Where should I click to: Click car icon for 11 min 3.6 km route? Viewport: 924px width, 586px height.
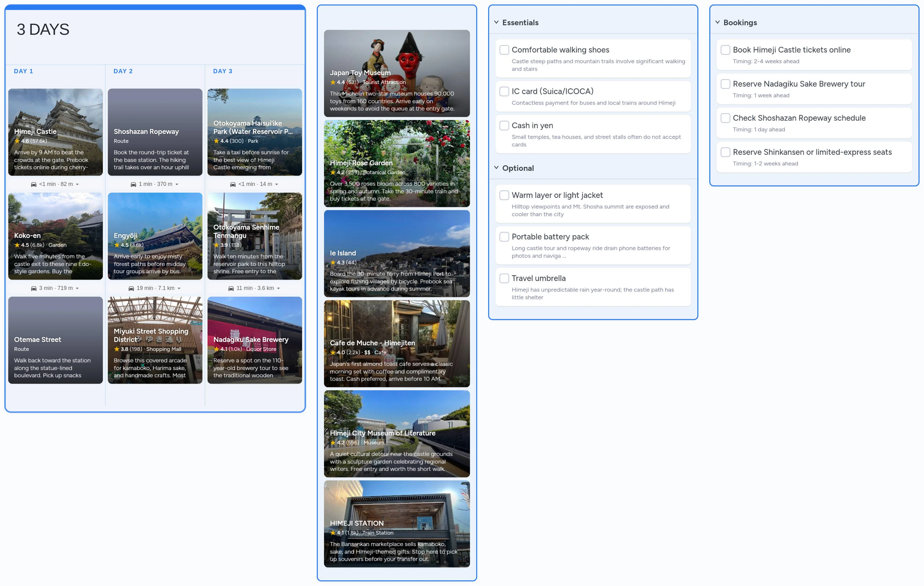(x=231, y=288)
